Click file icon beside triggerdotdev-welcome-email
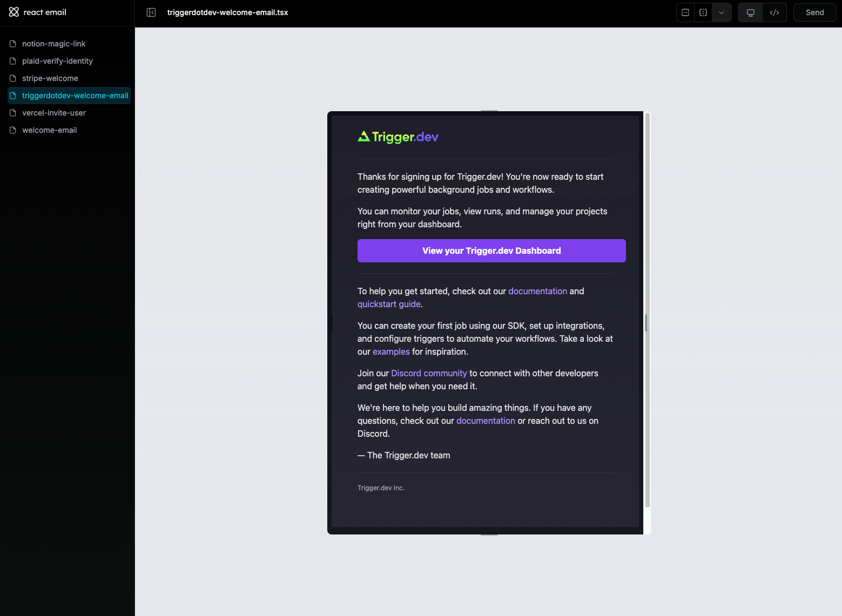Viewport: 842px width, 616px height. pos(13,96)
